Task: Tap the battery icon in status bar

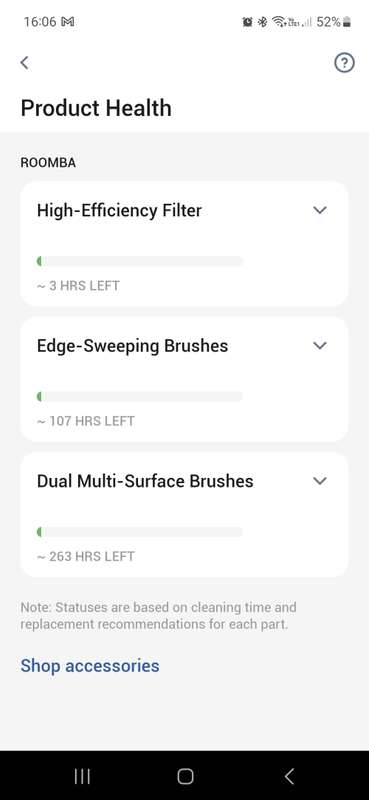Action: click(x=347, y=22)
